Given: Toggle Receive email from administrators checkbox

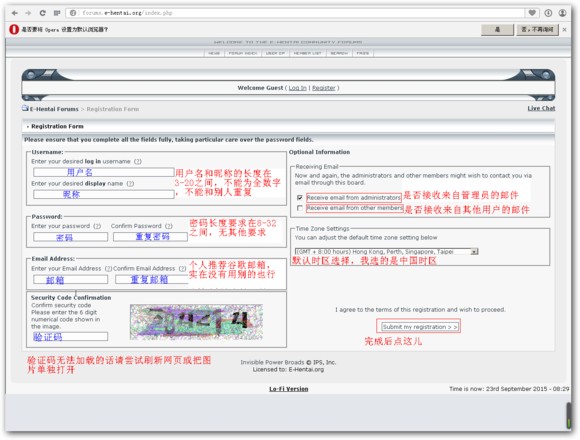Looking at the screenshot, I should tap(300, 197).
